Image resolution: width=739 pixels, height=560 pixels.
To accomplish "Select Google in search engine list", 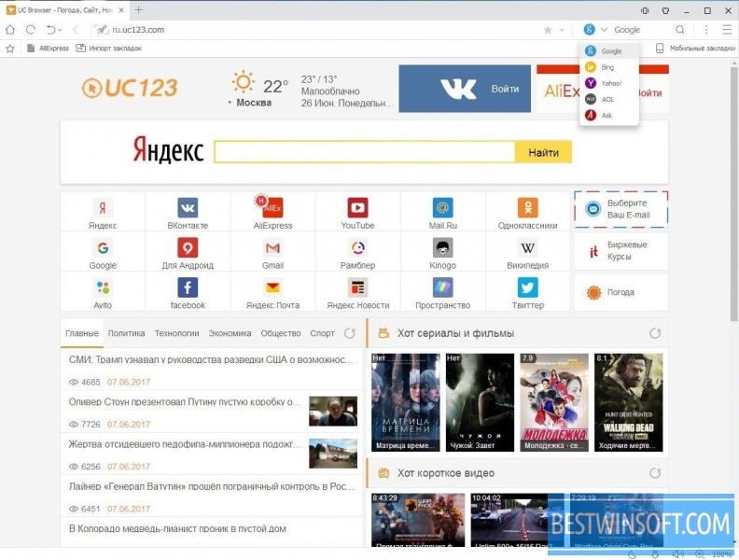I will (609, 51).
